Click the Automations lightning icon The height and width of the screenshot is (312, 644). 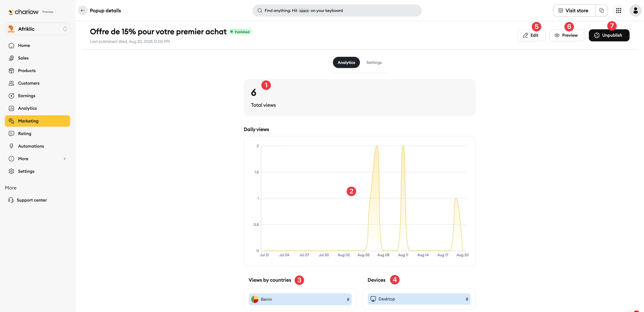pyautogui.click(x=11, y=146)
